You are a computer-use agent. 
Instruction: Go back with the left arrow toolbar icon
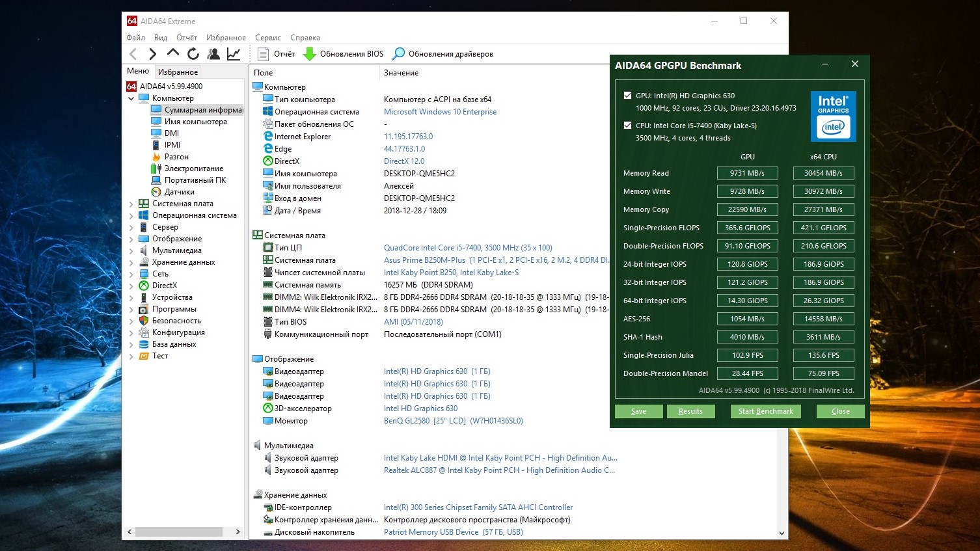[x=133, y=54]
